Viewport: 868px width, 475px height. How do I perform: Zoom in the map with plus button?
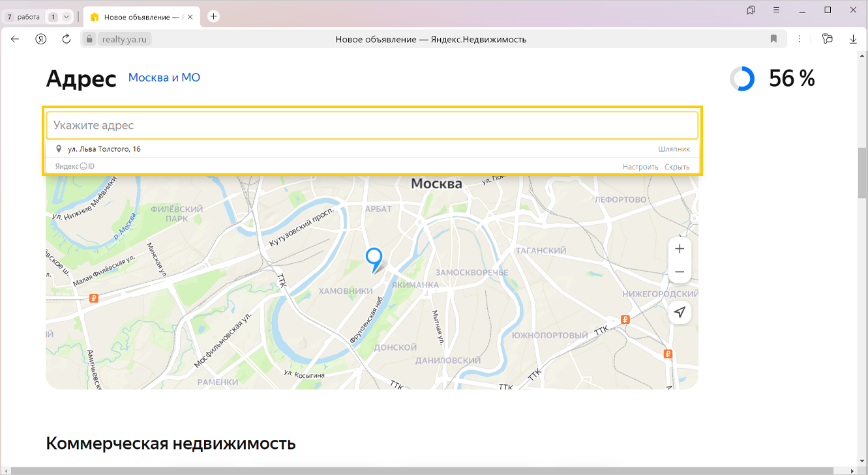click(680, 249)
